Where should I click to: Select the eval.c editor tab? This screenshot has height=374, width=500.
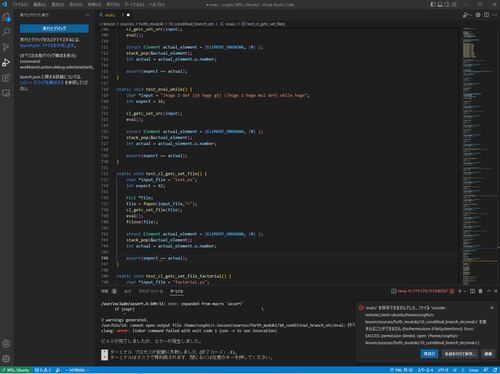(115, 15)
